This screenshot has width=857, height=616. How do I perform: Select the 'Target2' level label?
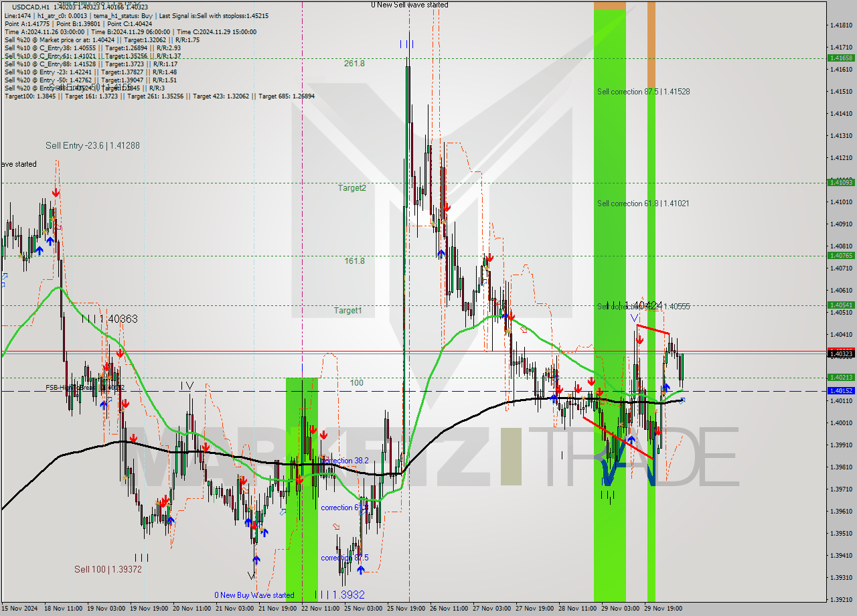click(x=352, y=188)
